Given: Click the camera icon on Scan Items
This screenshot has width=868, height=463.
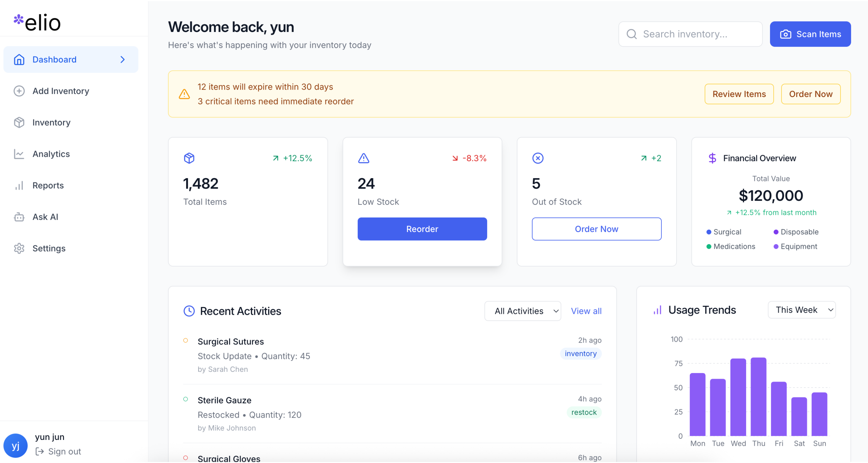Looking at the screenshot, I should point(786,34).
